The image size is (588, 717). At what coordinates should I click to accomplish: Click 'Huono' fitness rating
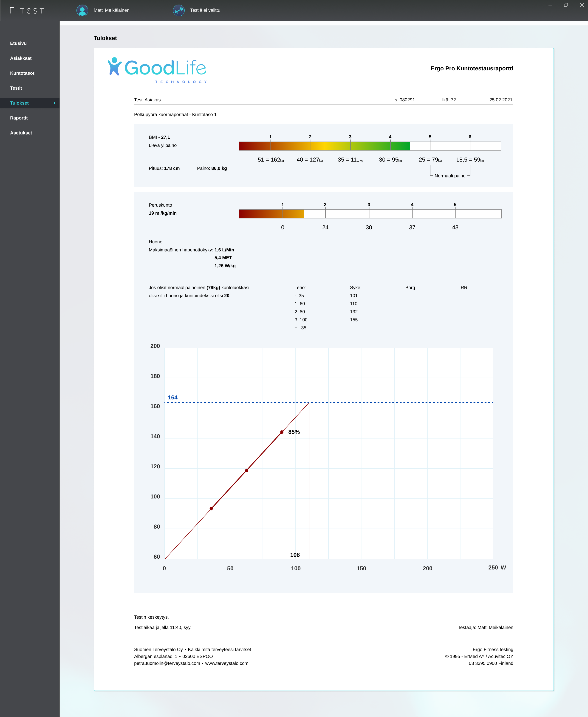tap(155, 242)
